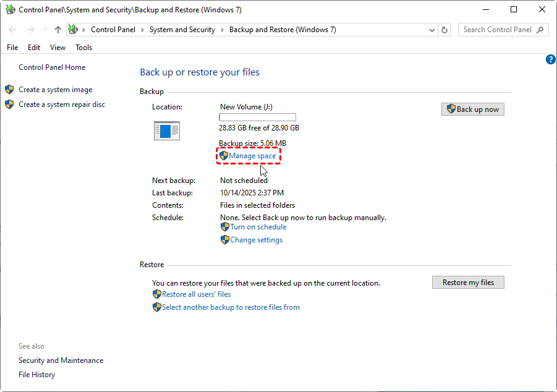Screen dimensions: 557x392
Task: Open the Tools menu
Action: pos(83,48)
